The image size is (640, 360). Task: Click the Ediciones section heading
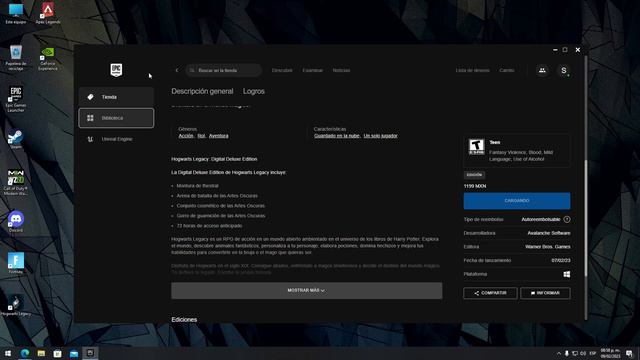pyautogui.click(x=184, y=320)
